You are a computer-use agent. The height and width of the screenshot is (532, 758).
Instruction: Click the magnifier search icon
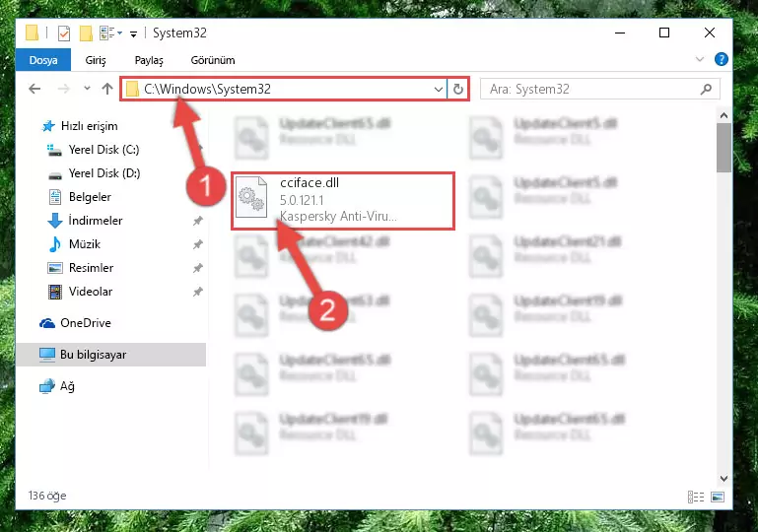click(706, 89)
